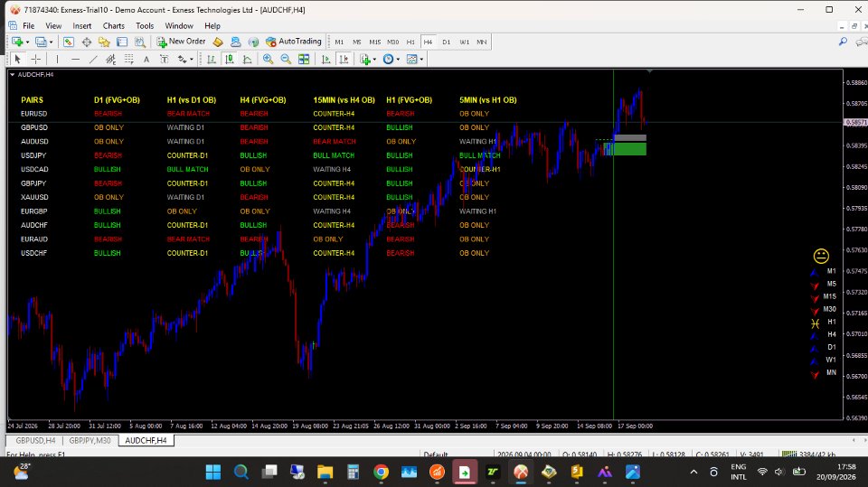Open File Explorer from the taskbar
Viewport: 868px width, 487px height.
pyautogui.click(x=325, y=472)
